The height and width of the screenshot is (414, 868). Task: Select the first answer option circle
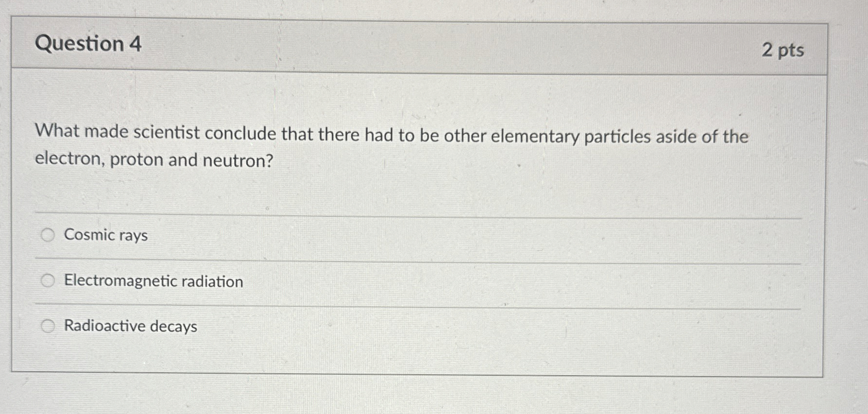pyautogui.click(x=48, y=235)
